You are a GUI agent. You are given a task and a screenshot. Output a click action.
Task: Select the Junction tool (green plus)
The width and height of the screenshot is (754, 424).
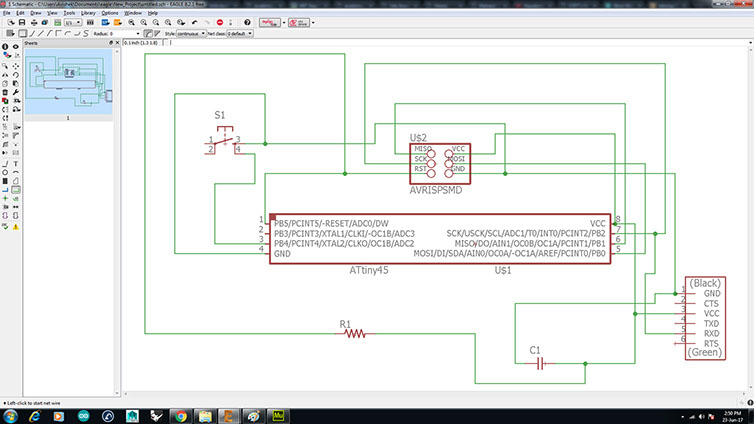(x=5, y=199)
